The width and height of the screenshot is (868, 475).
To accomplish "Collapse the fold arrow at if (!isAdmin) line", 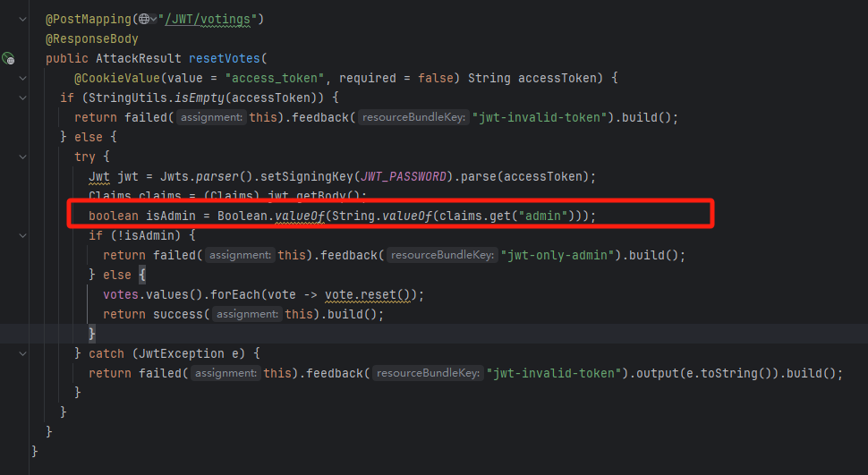I will click(22, 235).
